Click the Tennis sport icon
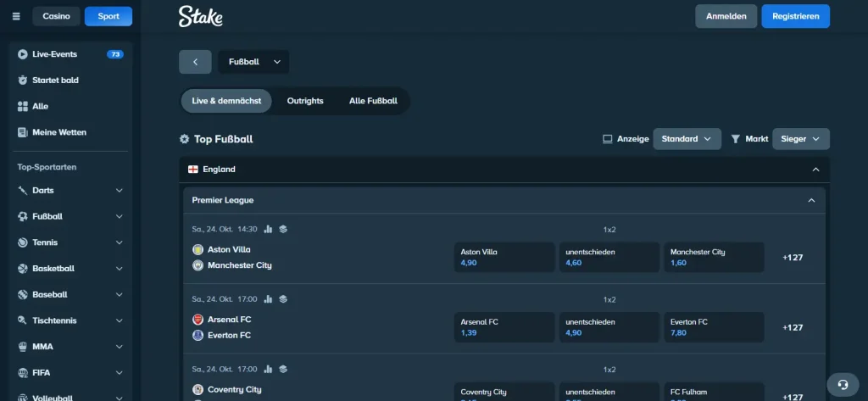 (x=23, y=242)
